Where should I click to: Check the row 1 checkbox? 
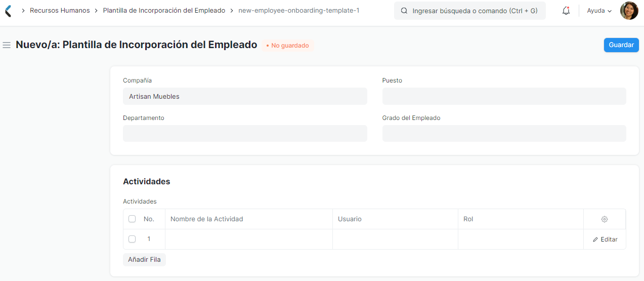tap(132, 239)
